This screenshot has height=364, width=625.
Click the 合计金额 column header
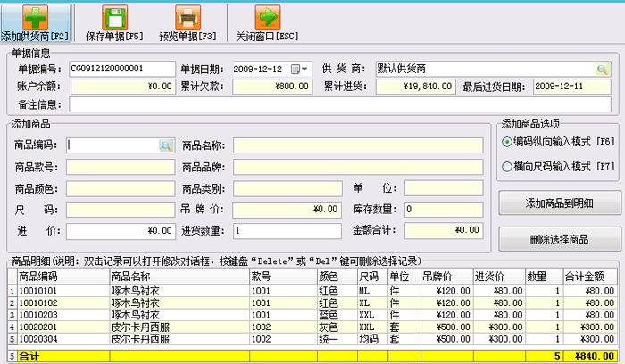pos(593,277)
